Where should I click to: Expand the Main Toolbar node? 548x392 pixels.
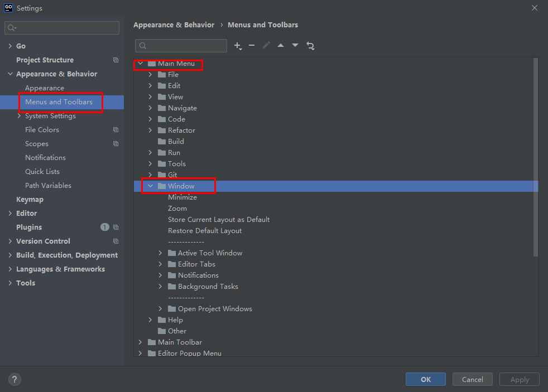[x=140, y=342]
